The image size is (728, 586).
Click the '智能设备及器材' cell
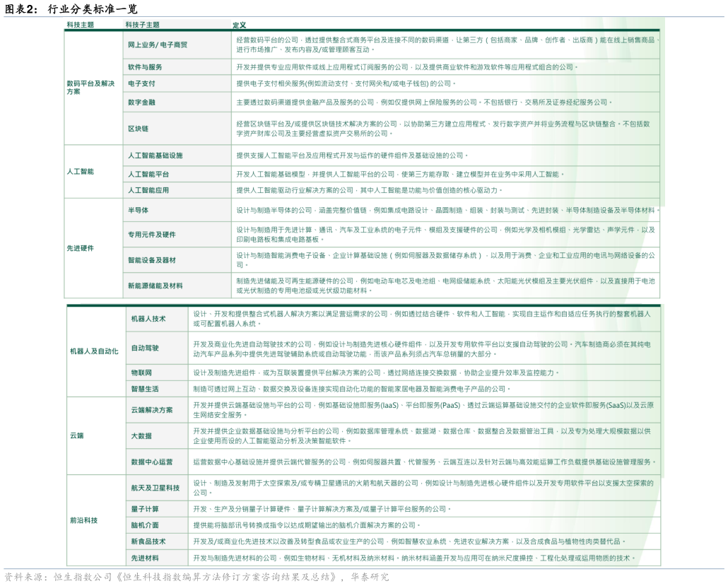[177, 260]
